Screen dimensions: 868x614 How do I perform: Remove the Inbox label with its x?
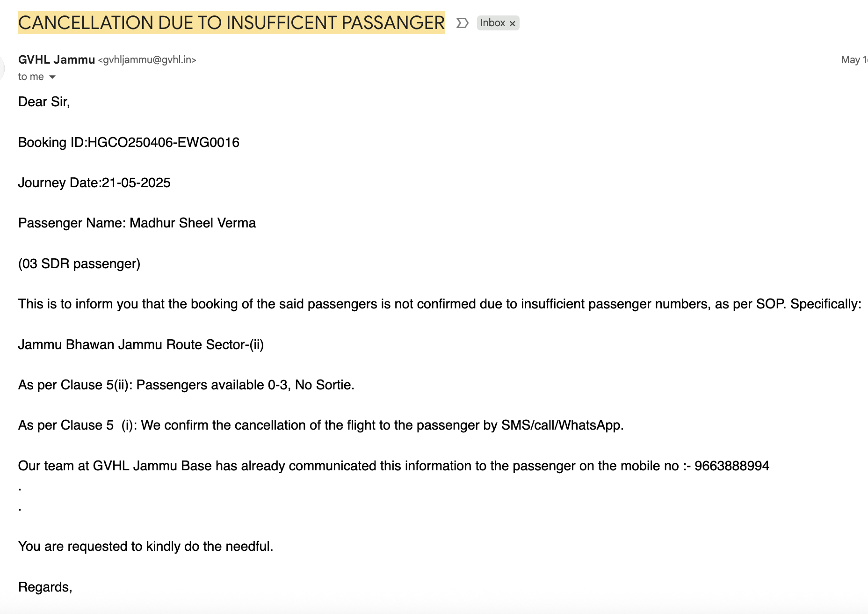click(x=513, y=23)
